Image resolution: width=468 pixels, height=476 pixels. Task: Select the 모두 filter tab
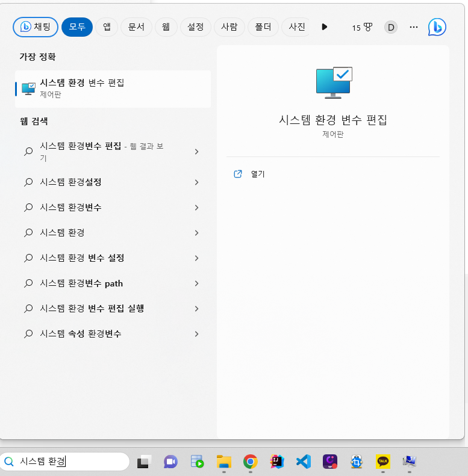pyautogui.click(x=77, y=27)
